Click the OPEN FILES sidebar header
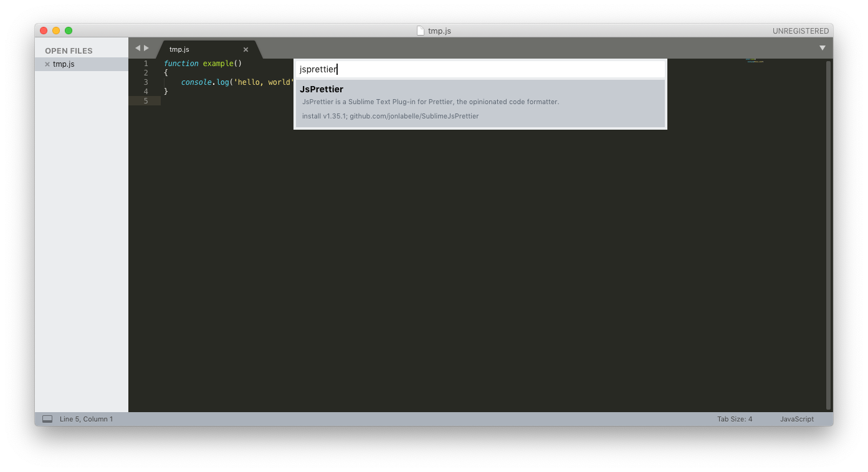The width and height of the screenshot is (868, 472). (69, 51)
